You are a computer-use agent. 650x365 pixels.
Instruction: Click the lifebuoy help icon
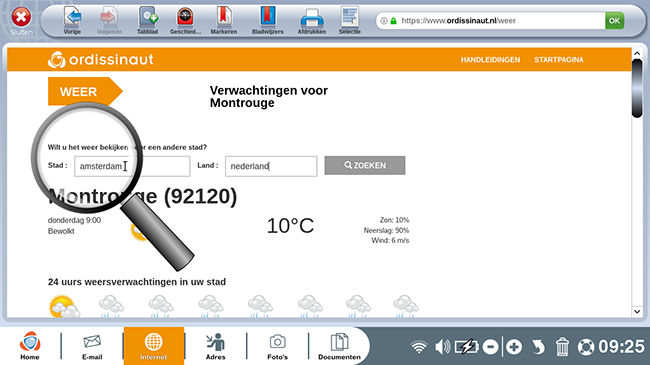586,347
